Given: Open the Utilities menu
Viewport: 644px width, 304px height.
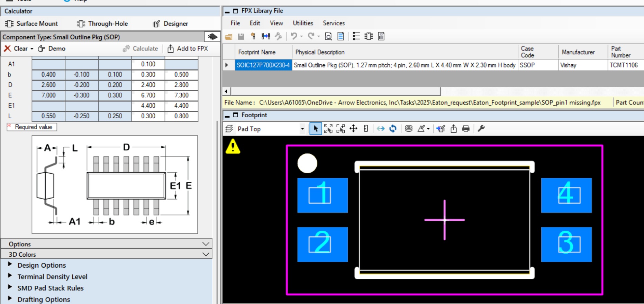Looking at the screenshot, I should click(303, 23).
